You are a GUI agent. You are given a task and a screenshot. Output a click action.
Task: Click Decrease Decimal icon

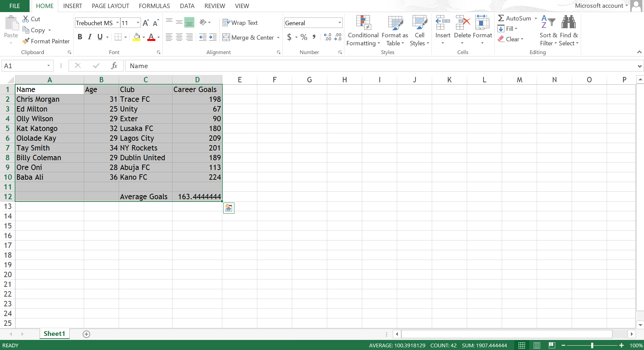point(338,37)
